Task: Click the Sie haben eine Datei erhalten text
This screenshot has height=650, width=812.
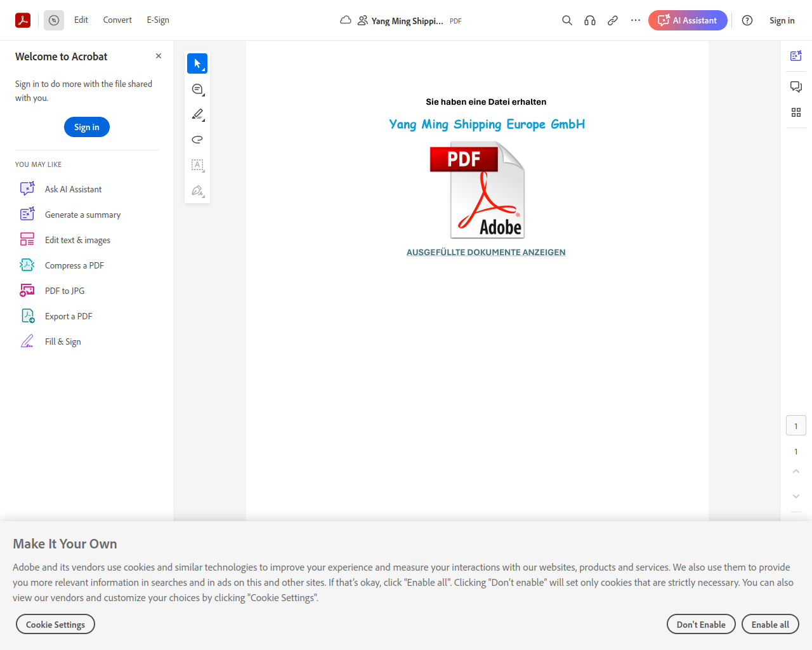Action: tap(486, 102)
